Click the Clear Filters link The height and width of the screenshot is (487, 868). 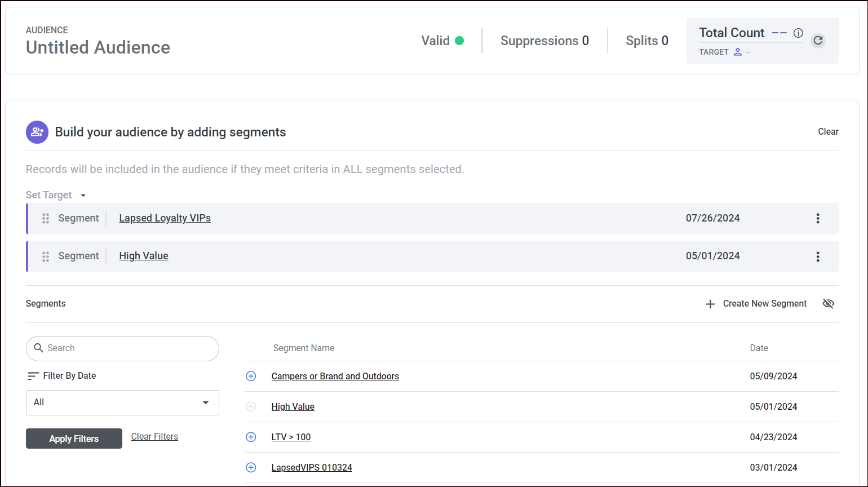coord(154,437)
